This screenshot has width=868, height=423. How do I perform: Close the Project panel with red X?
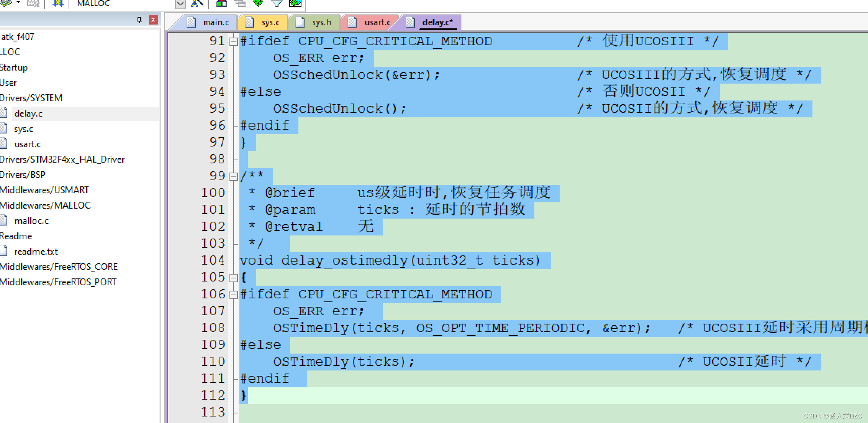(x=153, y=20)
